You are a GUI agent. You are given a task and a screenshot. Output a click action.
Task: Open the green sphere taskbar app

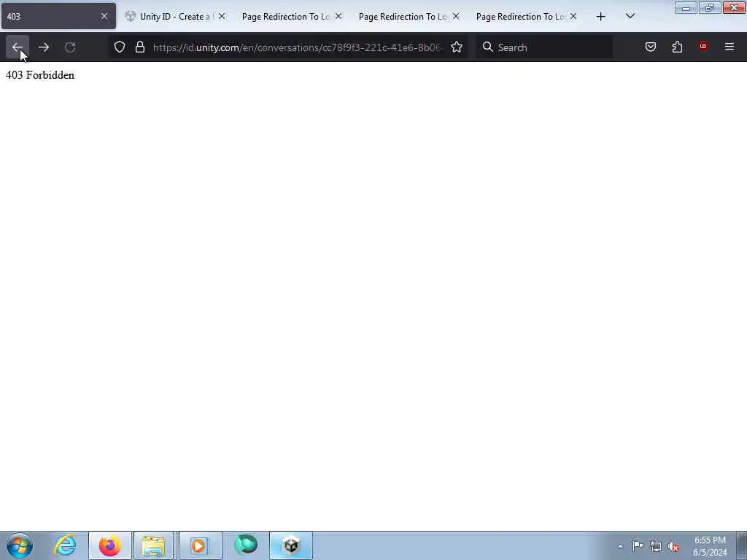[x=246, y=545]
